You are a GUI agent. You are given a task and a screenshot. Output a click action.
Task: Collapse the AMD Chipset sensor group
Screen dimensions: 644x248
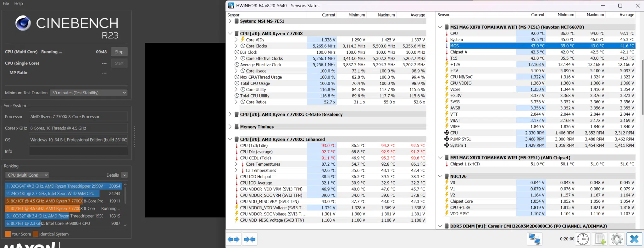440,157
